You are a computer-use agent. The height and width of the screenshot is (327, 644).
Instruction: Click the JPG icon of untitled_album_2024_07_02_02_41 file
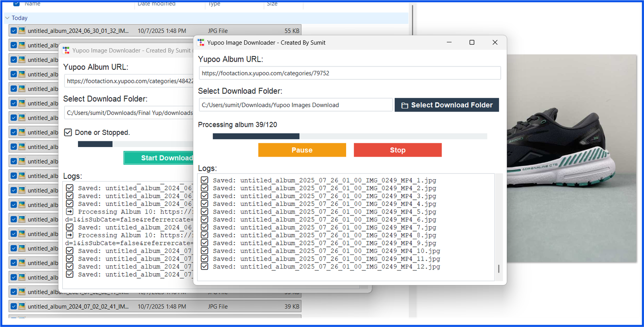22,306
